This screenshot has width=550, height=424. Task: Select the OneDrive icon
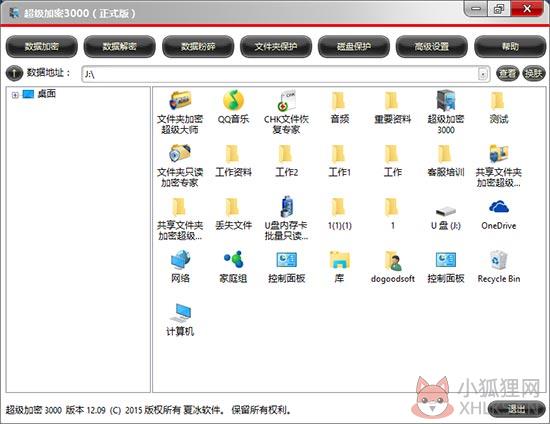pos(498,215)
